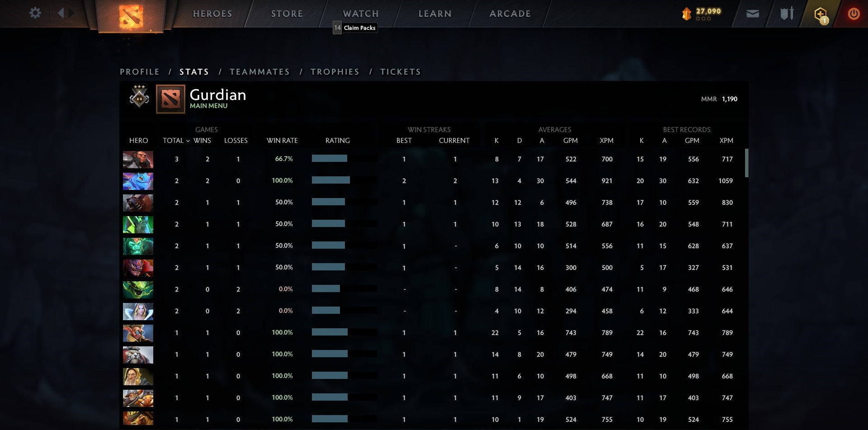Open the Armory shield-and-sword icon
This screenshot has width=868, height=430.
[787, 14]
